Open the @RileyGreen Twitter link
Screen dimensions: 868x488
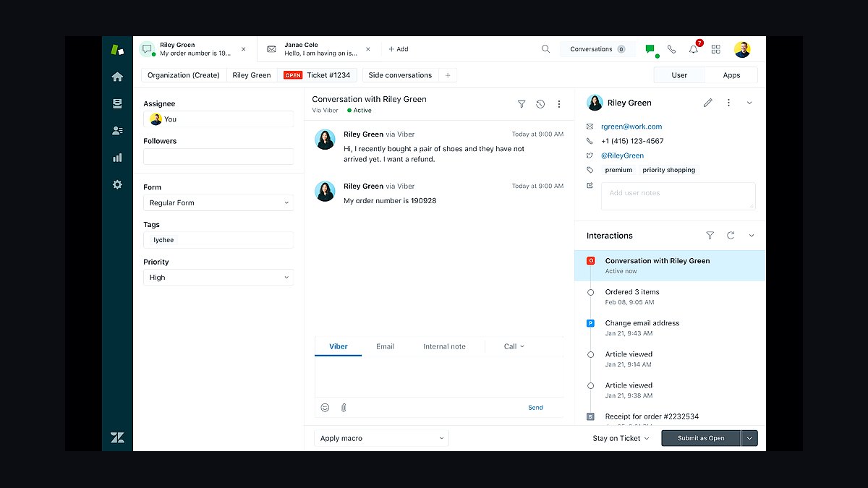pos(622,155)
